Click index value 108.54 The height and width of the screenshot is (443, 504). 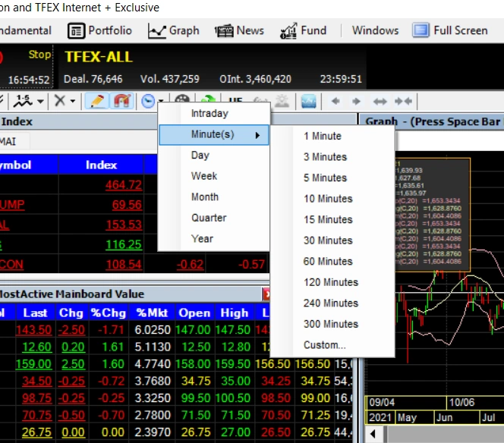124,265
